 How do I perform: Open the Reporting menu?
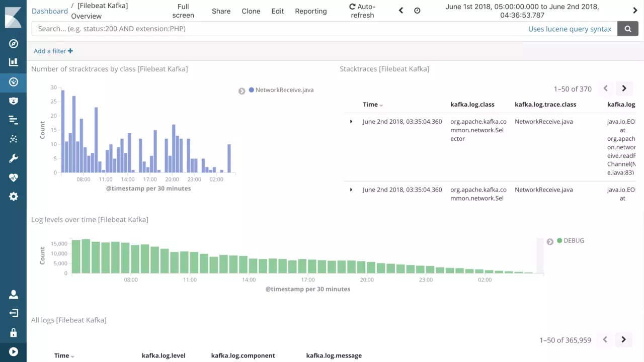coord(310,11)
